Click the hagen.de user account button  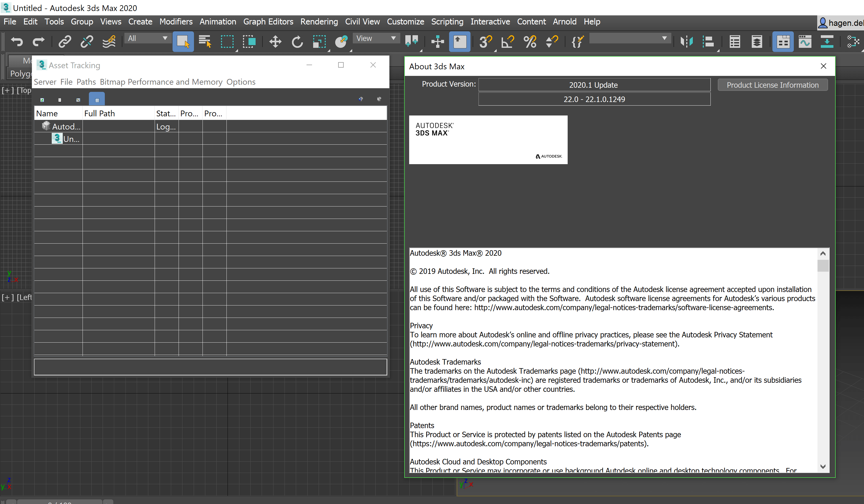click(x=840, y=23)
